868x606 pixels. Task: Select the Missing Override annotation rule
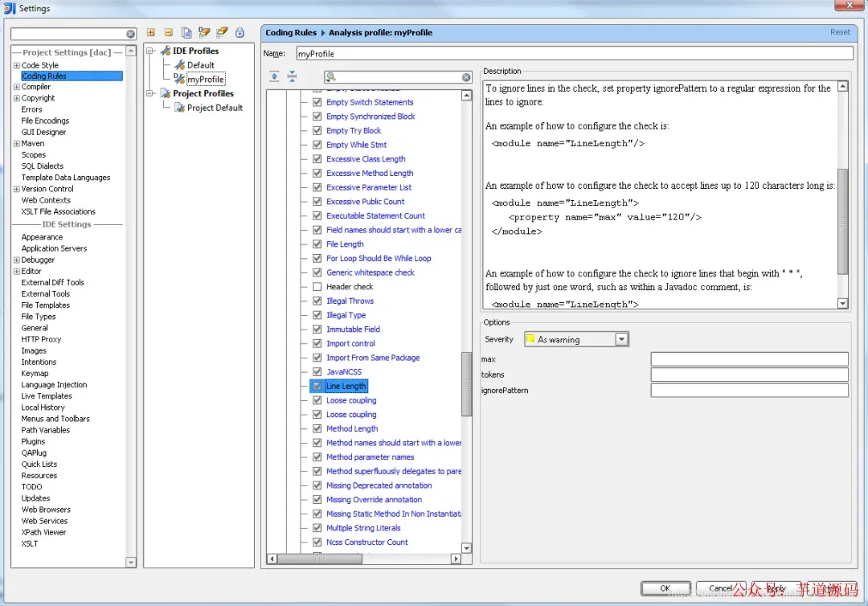[375, 500]
